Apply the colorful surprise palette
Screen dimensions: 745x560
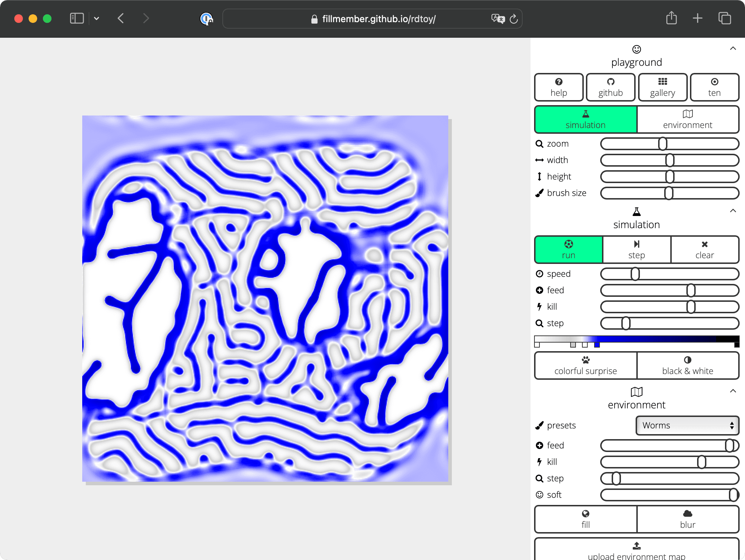click(586, 365)
